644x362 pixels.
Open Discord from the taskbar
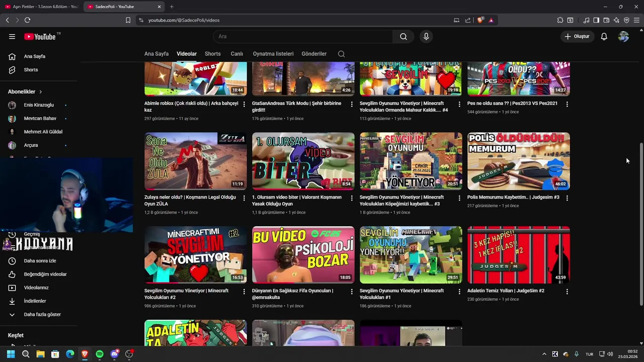tap(114, 354)
